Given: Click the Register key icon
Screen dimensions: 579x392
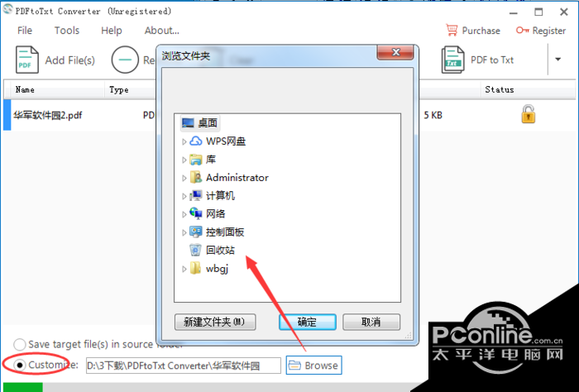Looking at the screenshot, I should (x=523, y=31).
